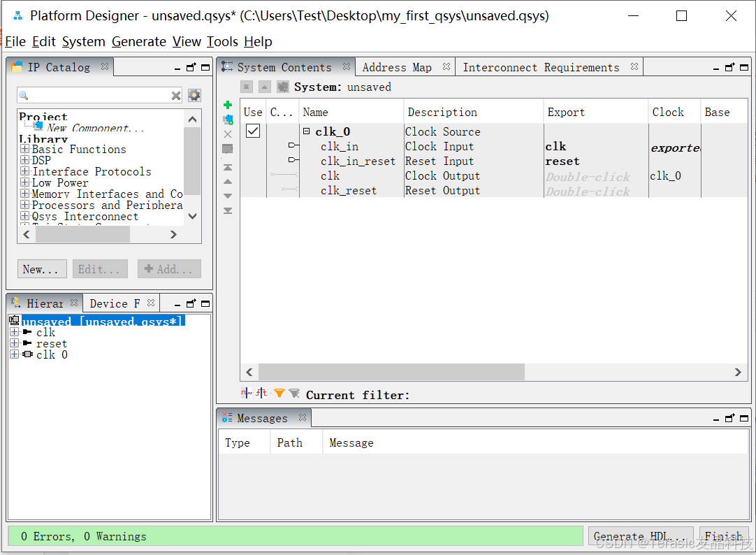Screen dimensions: 756x555
Task: Click the exported 'reset' name in Export column
Action: (x=562, y=161)
